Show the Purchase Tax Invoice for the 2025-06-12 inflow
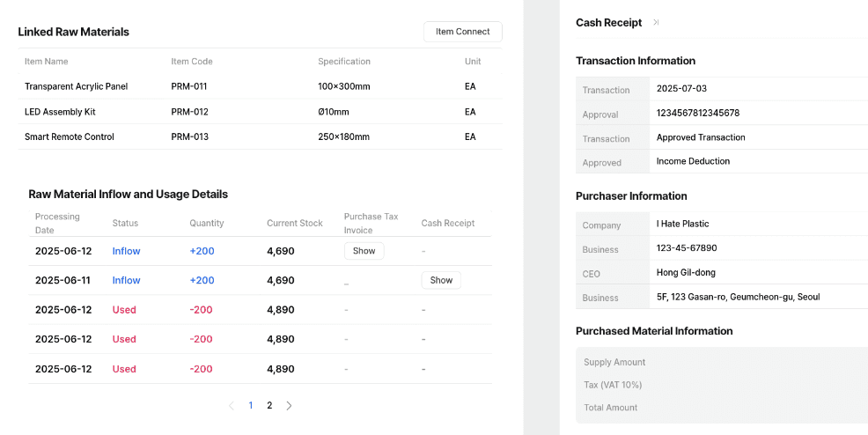Screen dimensions: 868x435 click(x=364, y=251)
